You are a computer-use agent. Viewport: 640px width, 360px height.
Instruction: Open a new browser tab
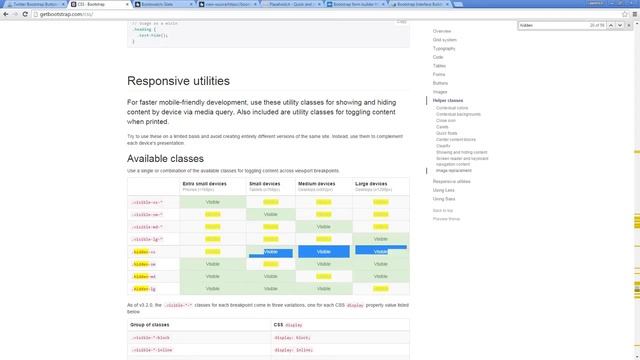tap(458, 4)
